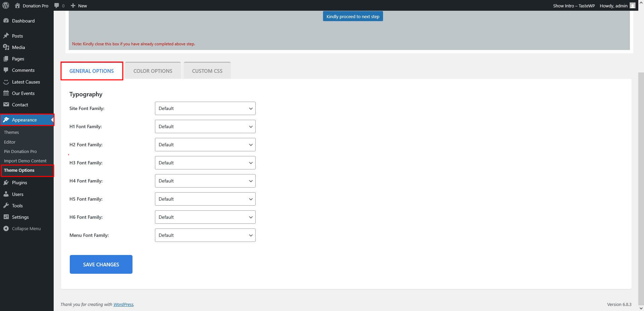Open the Menu Font Family dropdown
The height and width of the screenshot is (311, 644).
pos(205,235)
